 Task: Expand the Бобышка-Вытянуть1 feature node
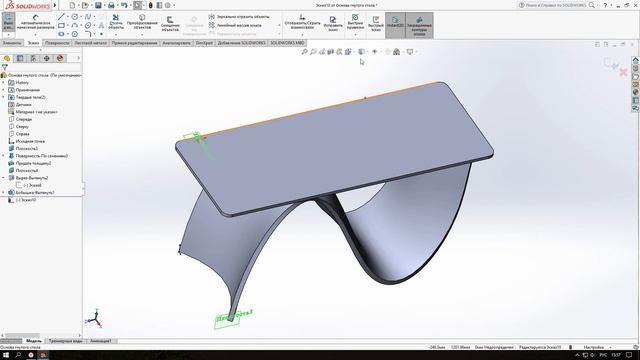click(3, 192)
